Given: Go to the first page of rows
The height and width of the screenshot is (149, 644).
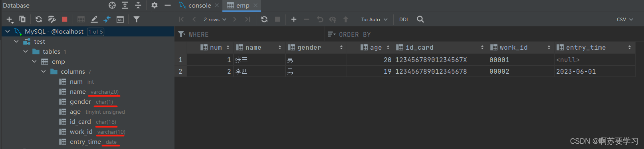Looking at the screenshot, I should pyautogui.click(x=181, y=19).
